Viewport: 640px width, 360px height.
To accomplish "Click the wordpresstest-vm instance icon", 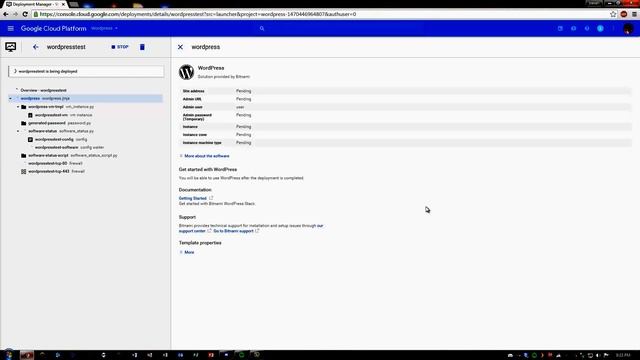I will tap(30, 115).
